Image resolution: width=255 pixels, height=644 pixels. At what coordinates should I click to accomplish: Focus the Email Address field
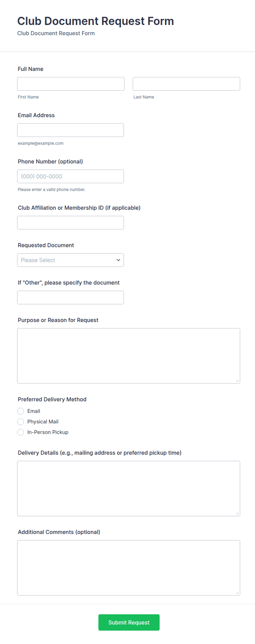(x=70, y=130)
